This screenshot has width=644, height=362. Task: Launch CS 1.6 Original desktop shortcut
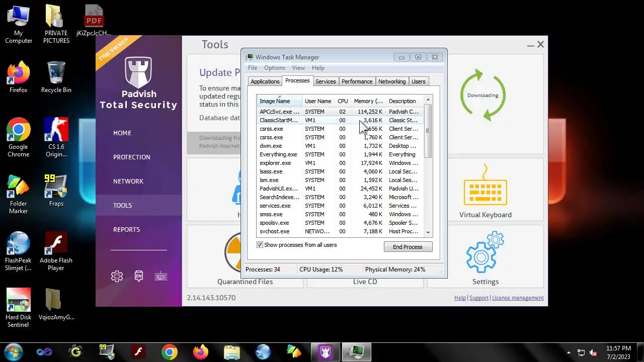[56, 137]
